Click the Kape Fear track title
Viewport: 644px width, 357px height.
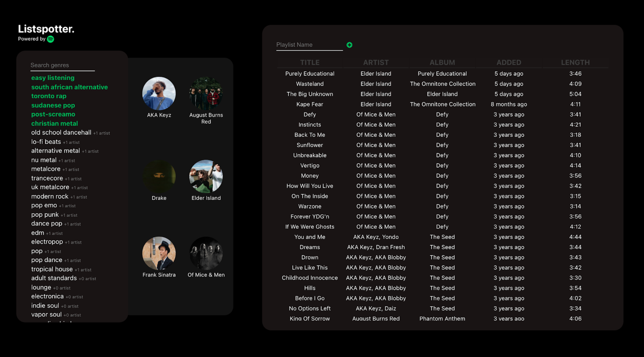point(310,104)
